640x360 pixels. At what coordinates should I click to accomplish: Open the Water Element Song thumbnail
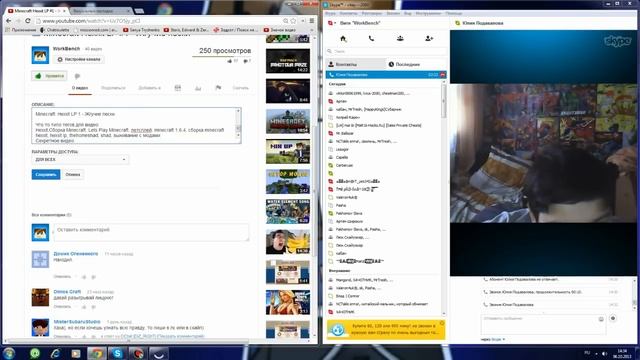[x=288, y=211]
